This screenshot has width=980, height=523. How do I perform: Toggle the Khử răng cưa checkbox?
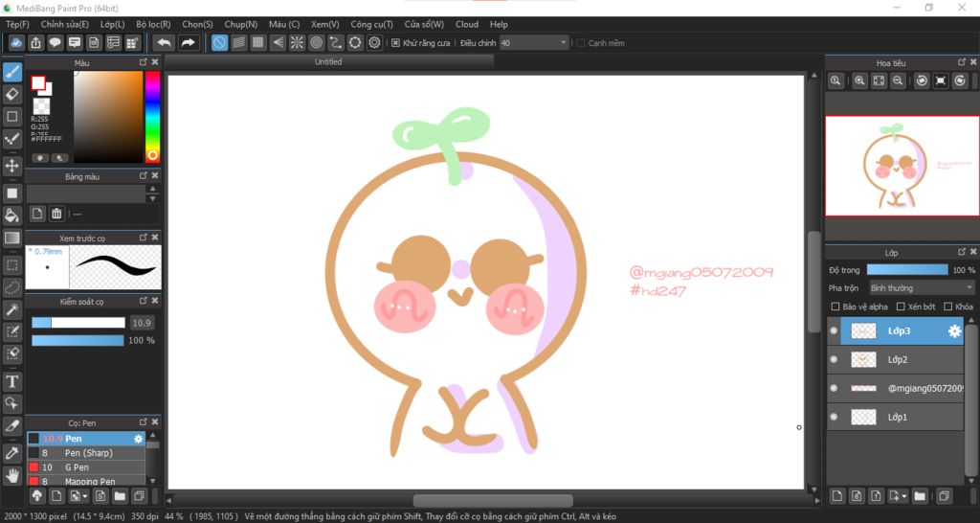pos(395,43)
